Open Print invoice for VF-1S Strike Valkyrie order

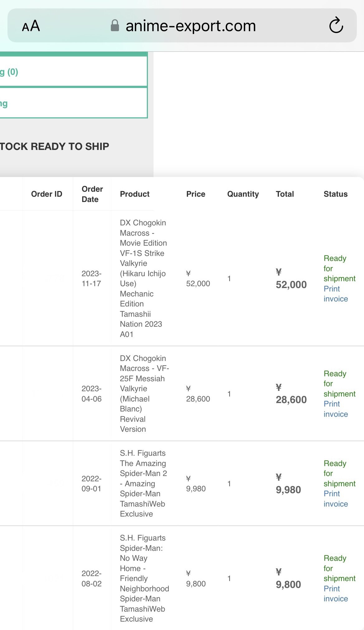(x=336, y=294)
